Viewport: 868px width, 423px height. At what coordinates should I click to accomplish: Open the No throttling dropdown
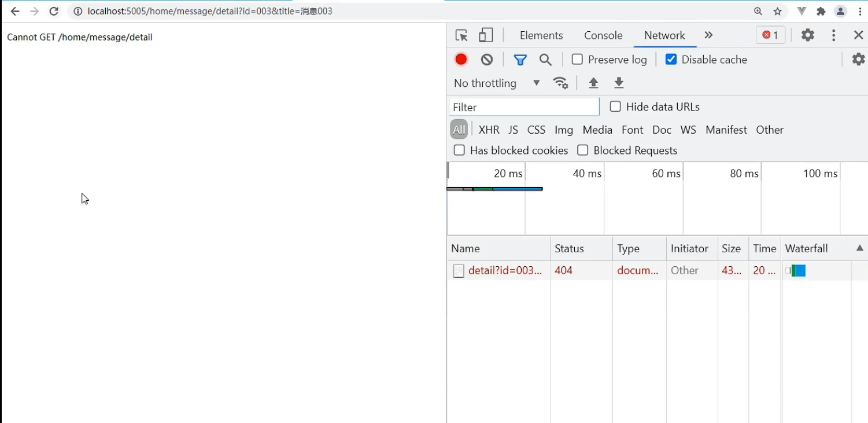[x=497, y=83]
